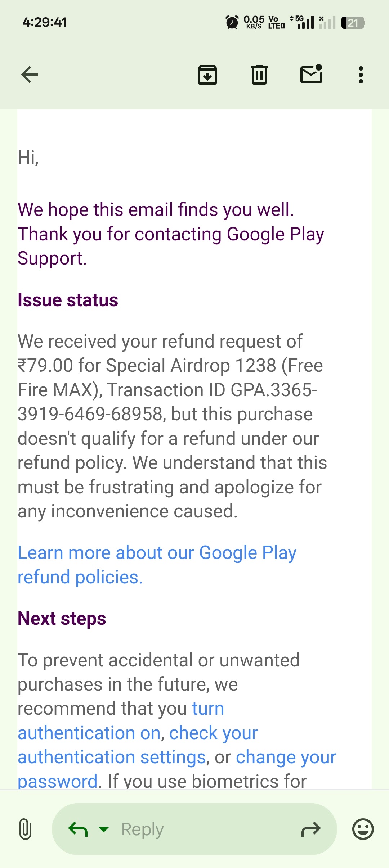Go back using the arrow icon
This screenshot has width=389, height=868.
(30, 75)
